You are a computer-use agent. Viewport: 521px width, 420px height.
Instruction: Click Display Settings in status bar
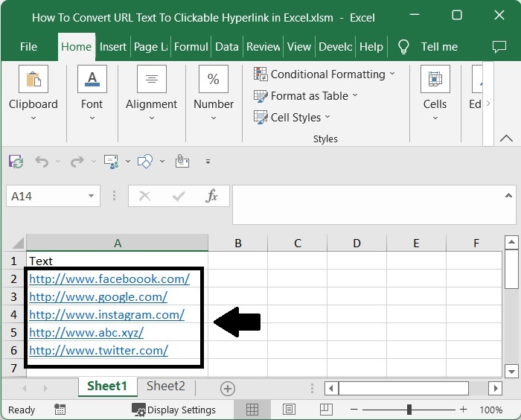(174, 410)
